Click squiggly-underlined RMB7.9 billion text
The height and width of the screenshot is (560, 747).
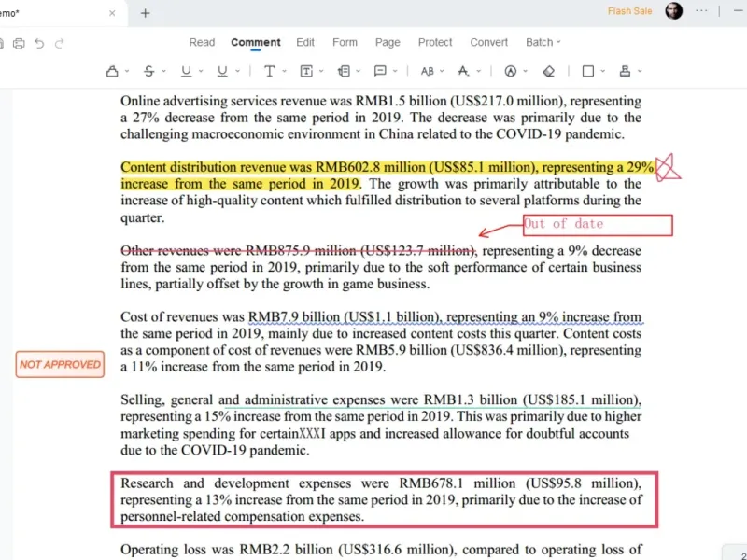(x=446, y=317)
